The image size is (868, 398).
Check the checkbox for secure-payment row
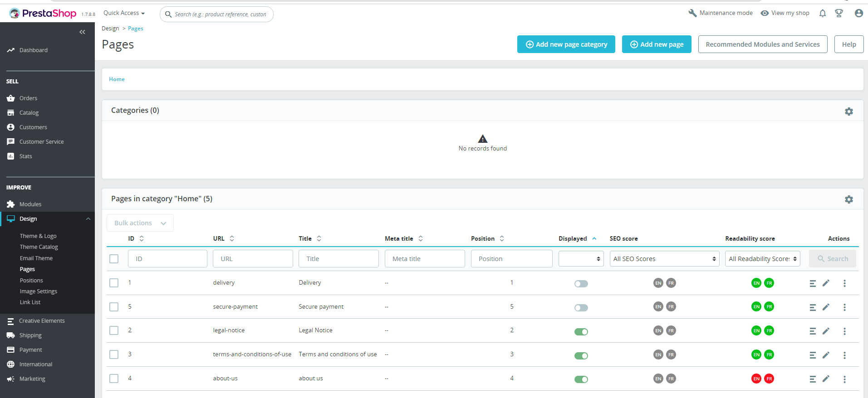[x=114, y=307]
